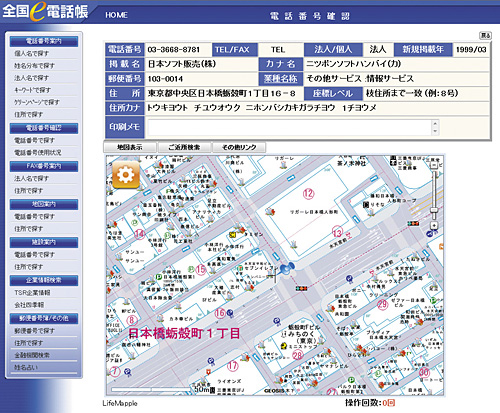500x413 pixels.
Task: Click map zoom out minus button
Action: (x=434, y=165)
